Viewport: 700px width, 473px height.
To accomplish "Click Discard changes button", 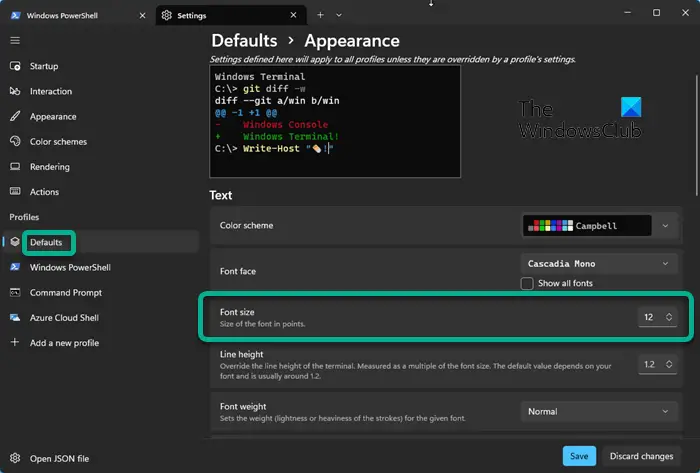I will [642, 456].
